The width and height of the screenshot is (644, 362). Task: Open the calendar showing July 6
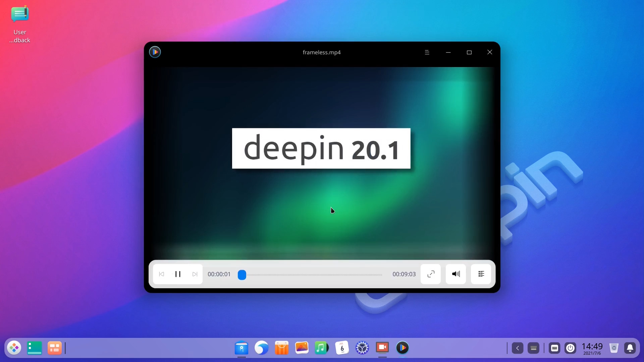pyautogui.click(x=342, y=348)
